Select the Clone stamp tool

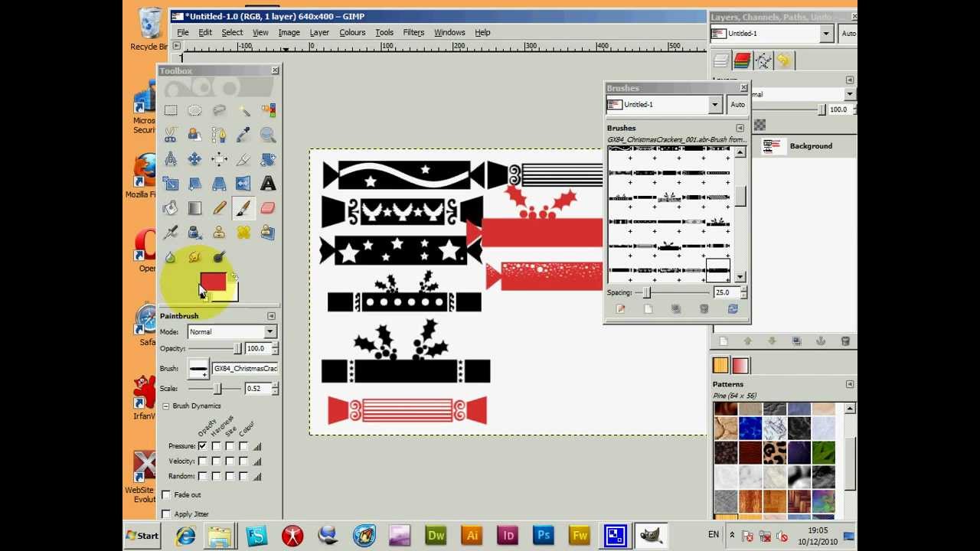click(x=219, y=233)
